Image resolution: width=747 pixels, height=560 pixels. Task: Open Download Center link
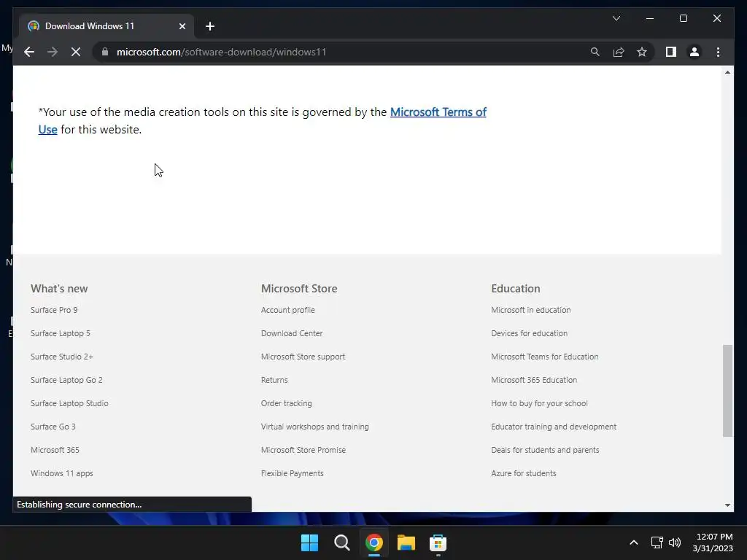(292, 333)
